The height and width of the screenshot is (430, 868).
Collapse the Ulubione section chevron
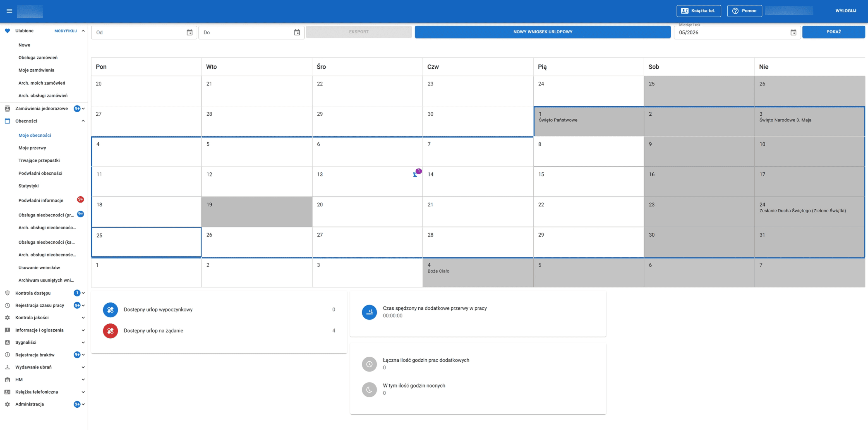[83, 31]
